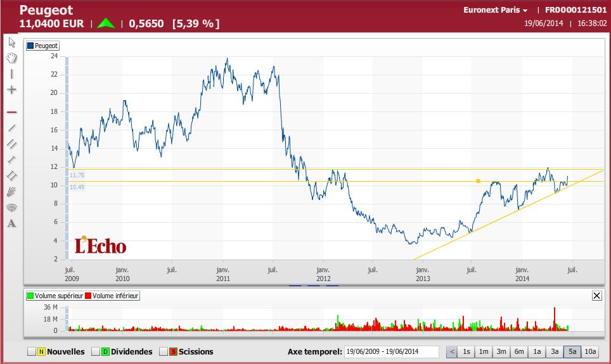Screen dimensions: 611x364
Task: Select the arrow pointer tool
Action: pos(11,42)
